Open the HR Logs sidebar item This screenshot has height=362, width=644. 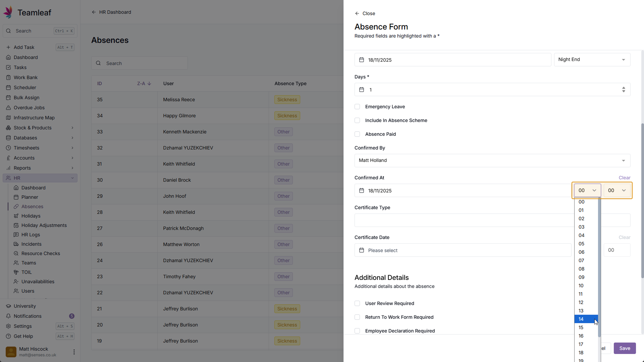[x=31, y=235]
